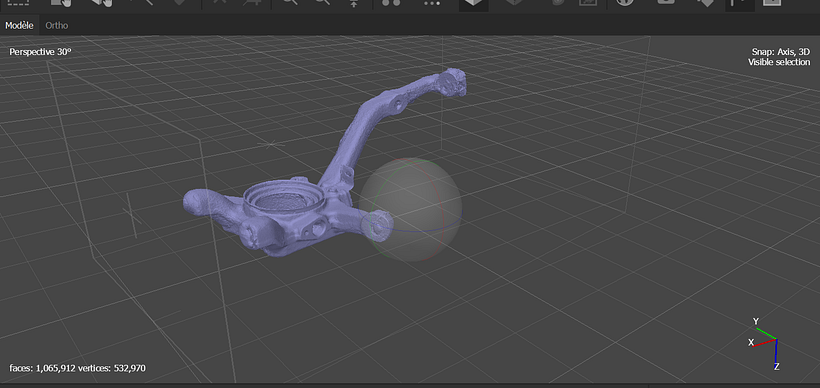Activate the move region tool

click(x=61, y=2)
